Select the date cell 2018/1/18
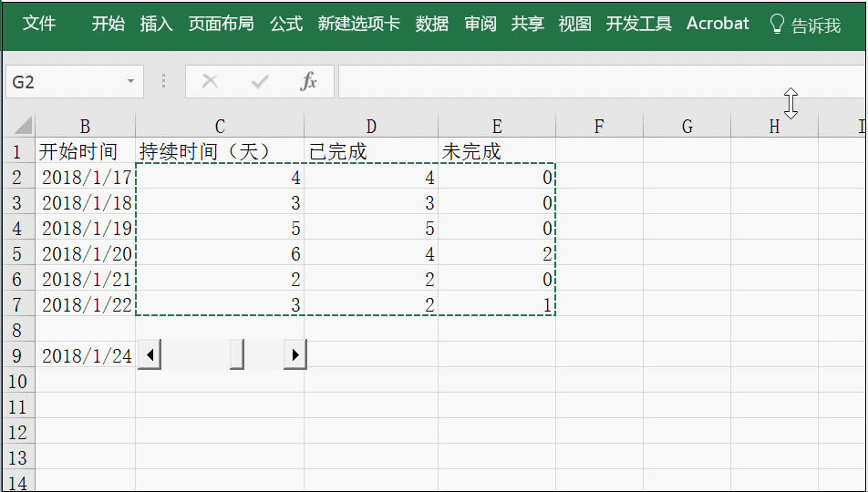This screenshot has height=492, width=868. point(86,202)
